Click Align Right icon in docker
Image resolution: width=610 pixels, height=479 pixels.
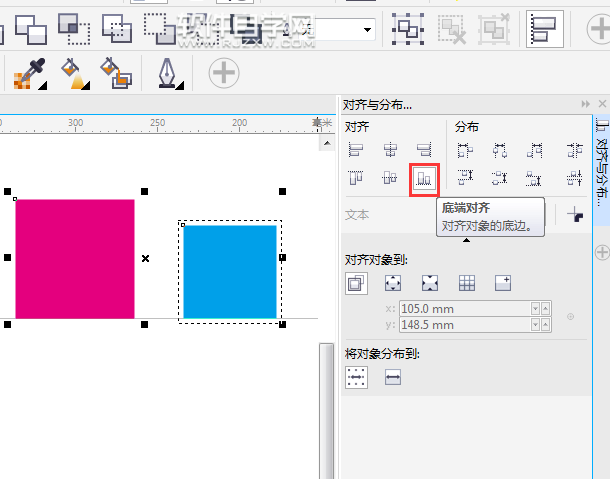(x=424, y=149)
